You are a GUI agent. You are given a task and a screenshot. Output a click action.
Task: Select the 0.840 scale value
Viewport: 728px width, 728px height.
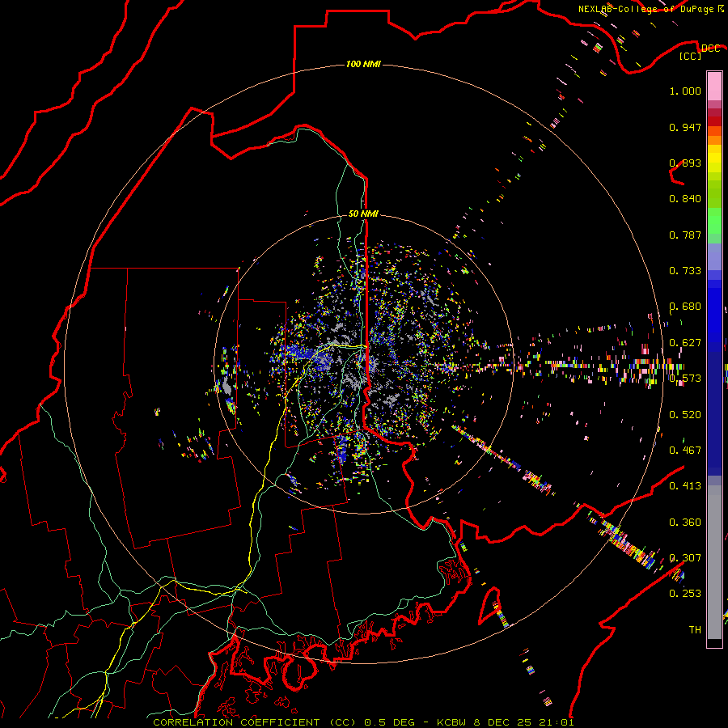(x=685, y=199)
